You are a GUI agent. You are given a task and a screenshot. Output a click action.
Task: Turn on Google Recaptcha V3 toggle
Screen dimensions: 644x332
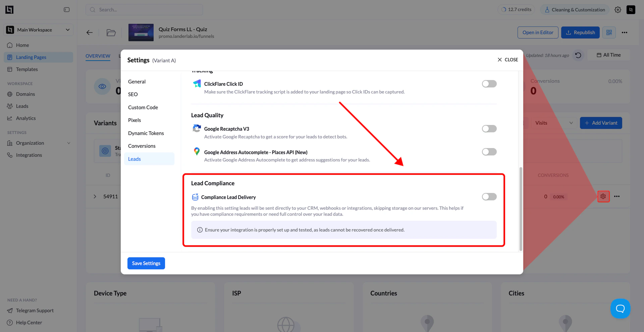[x=489, y=129]
